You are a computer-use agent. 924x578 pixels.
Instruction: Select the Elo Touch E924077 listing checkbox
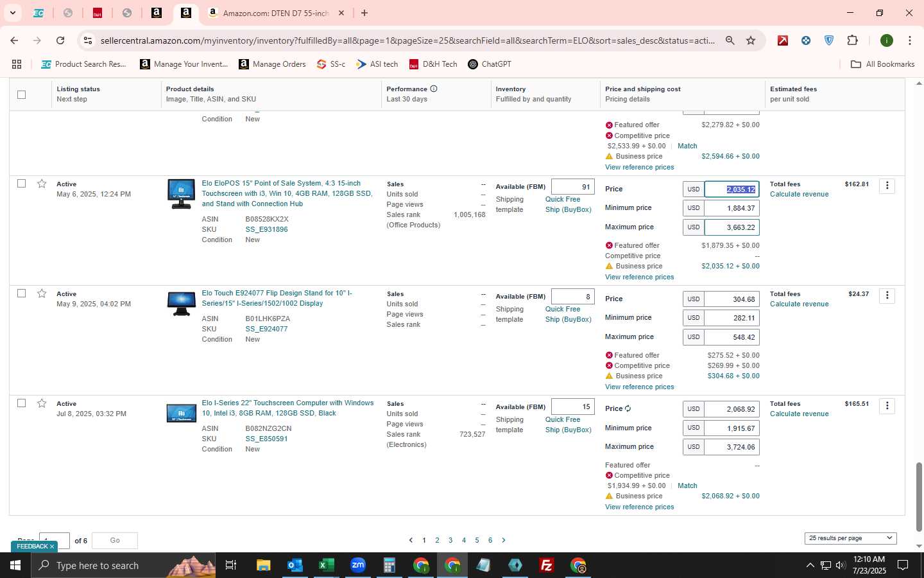point(21,293)
